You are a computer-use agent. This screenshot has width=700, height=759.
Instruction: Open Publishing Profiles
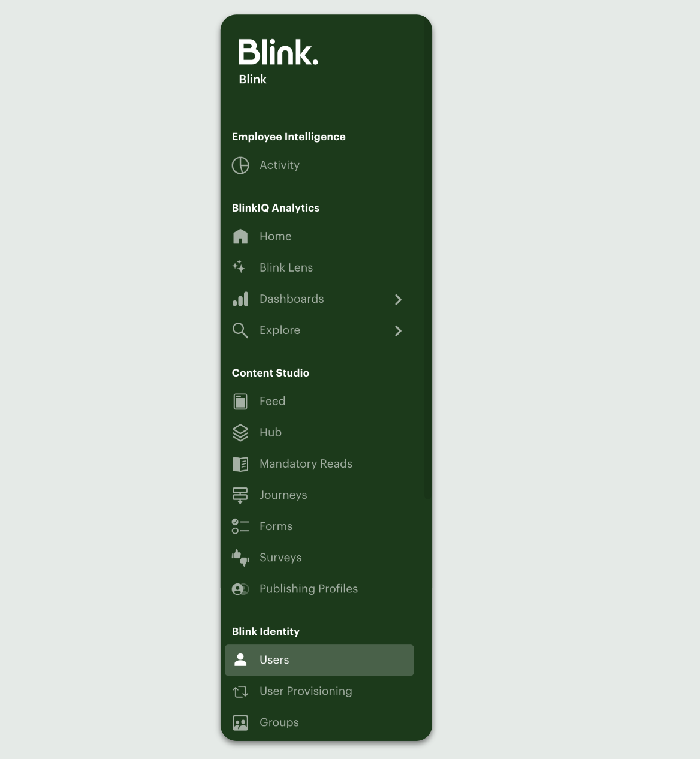point(319,588)
